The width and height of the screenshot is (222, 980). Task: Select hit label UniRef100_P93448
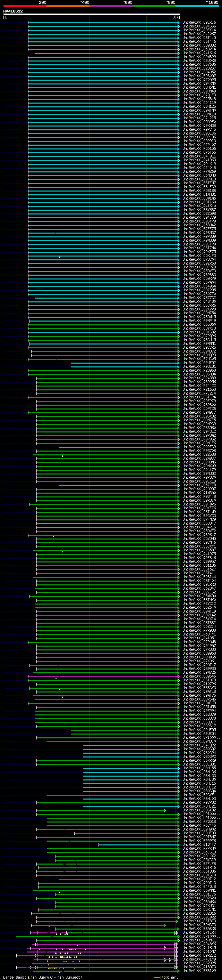click(x=199, y=496)
